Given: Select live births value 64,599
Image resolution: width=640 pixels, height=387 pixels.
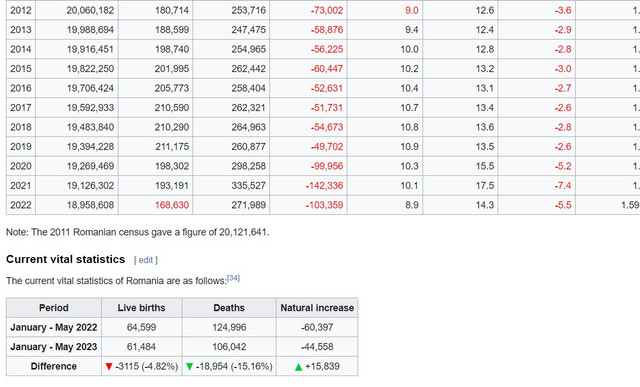Looking at the screenshot, I should pos(141,327).
